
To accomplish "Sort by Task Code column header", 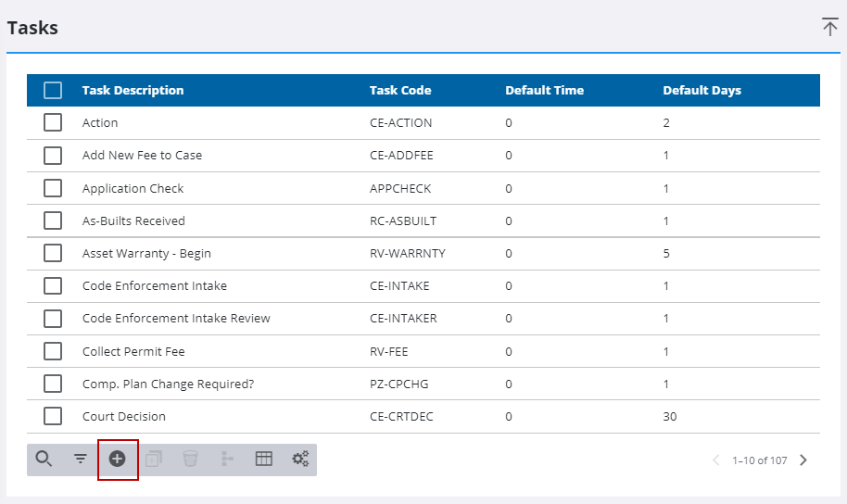I will pos(400,90).
